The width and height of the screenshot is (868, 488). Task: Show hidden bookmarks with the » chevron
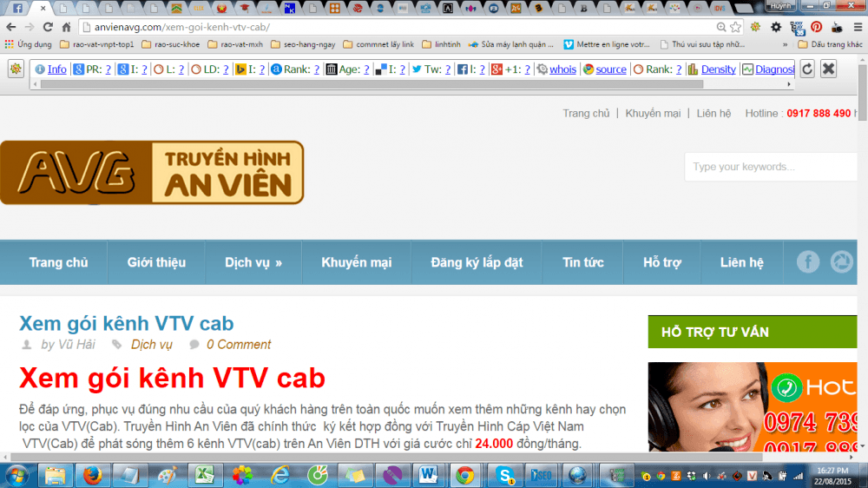(x=785, y=44)
